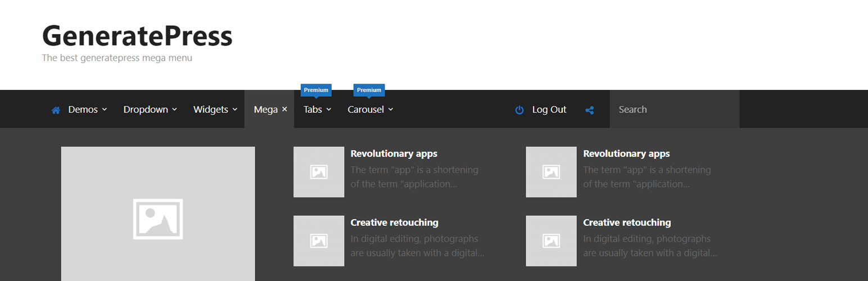This screenshot has height=281, width=868.
Task: Focus the Search input field
Action: click(675, 109)
